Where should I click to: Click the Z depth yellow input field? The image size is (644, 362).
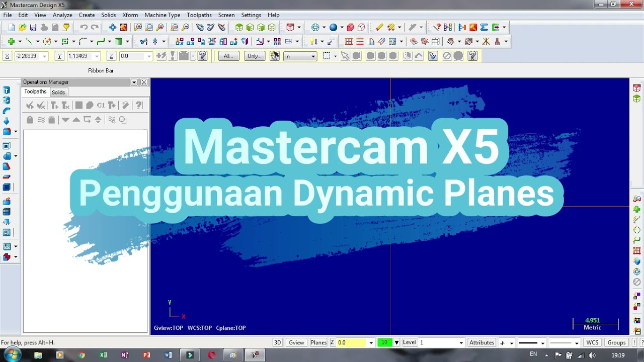tap(352, 342)
